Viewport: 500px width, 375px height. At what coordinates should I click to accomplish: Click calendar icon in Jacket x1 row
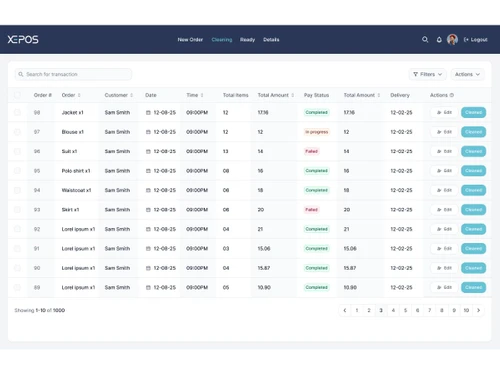[148, 113]
